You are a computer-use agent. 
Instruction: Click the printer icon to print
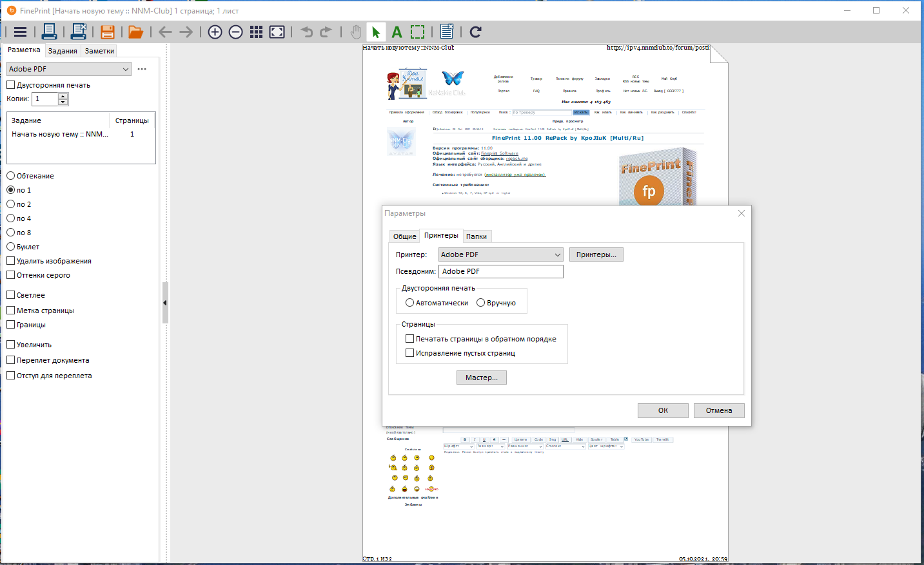pyautogui.click(x=49, y=32)
